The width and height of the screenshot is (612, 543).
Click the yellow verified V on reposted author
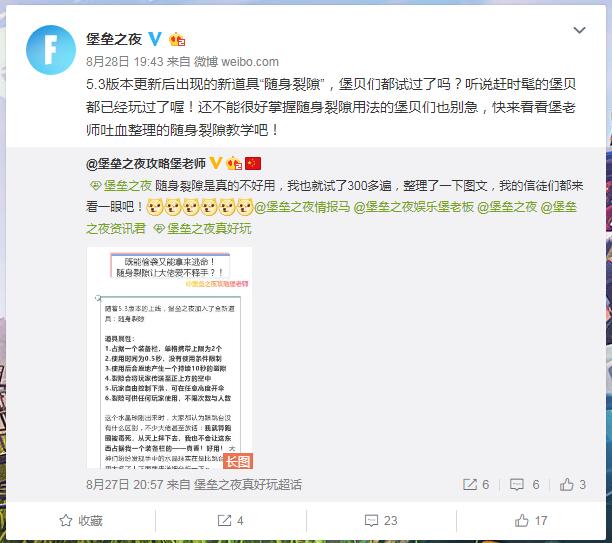coord(216,163)
